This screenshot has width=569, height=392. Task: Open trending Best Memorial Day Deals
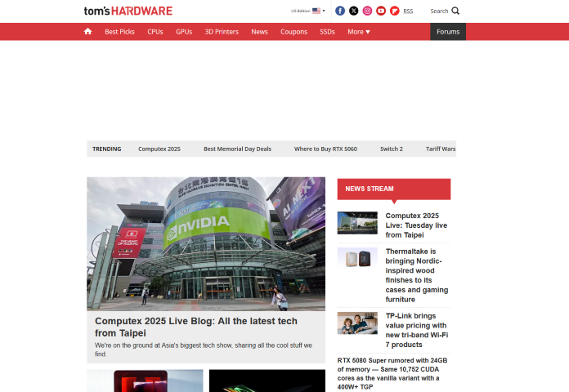tap(237, 149)
